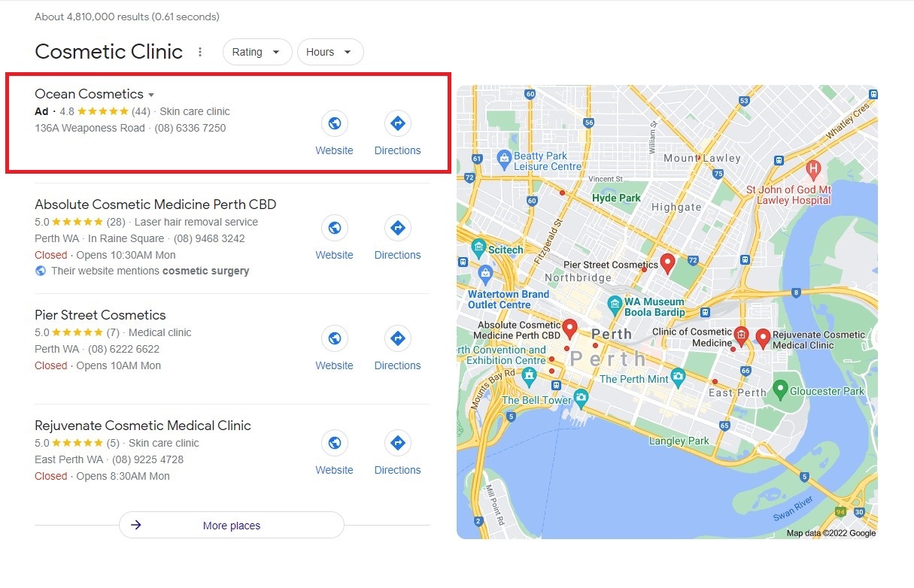Click the WA Museum Boola Bardip marker
This screenshot has width=914, height=588.
click(x=615, y=306)
